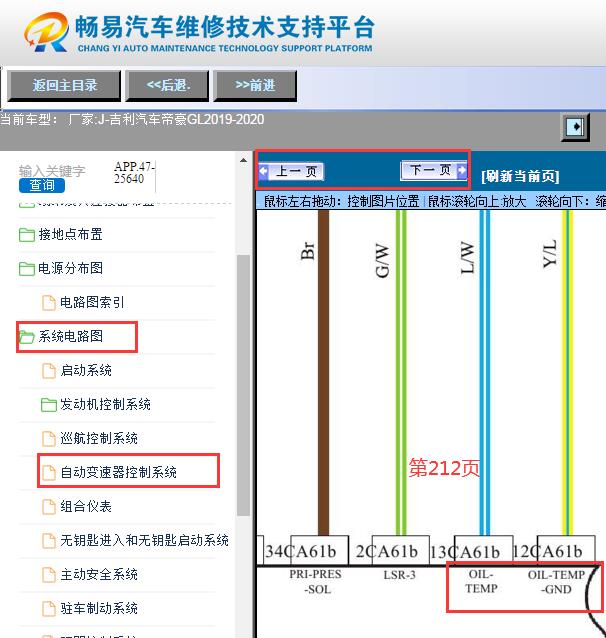The height and width of the screenshot is (638, 606).
Task: Click the keyword search input field
Action: tap(52, 171)
